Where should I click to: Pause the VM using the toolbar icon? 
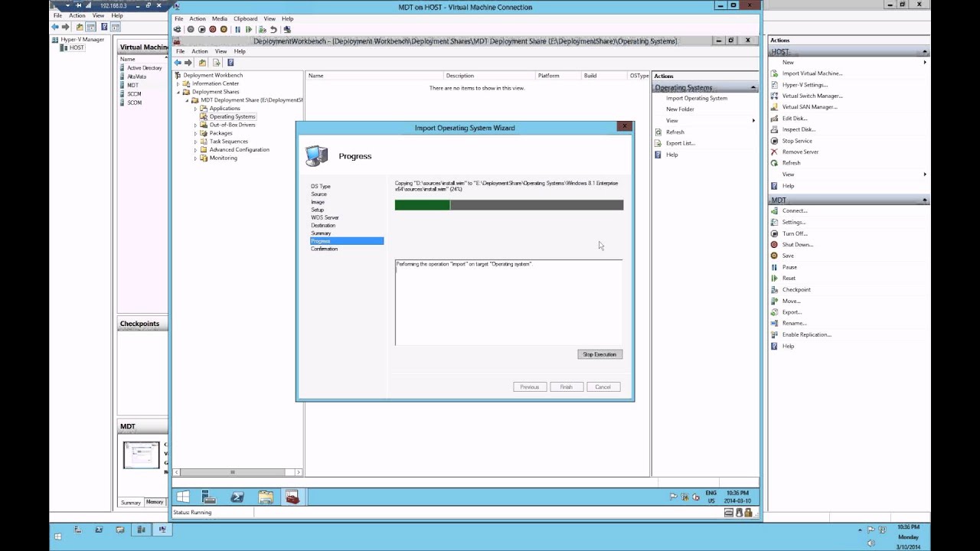click(237, 29)
